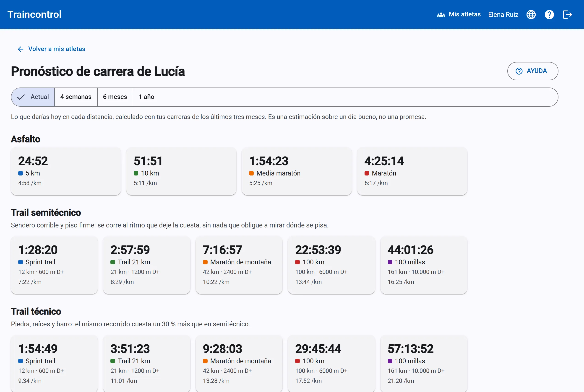The width and height of the screenshot is (584, 392).
Task: Click the 1:28:20 Sprint trail time
Action: (38, 250)
